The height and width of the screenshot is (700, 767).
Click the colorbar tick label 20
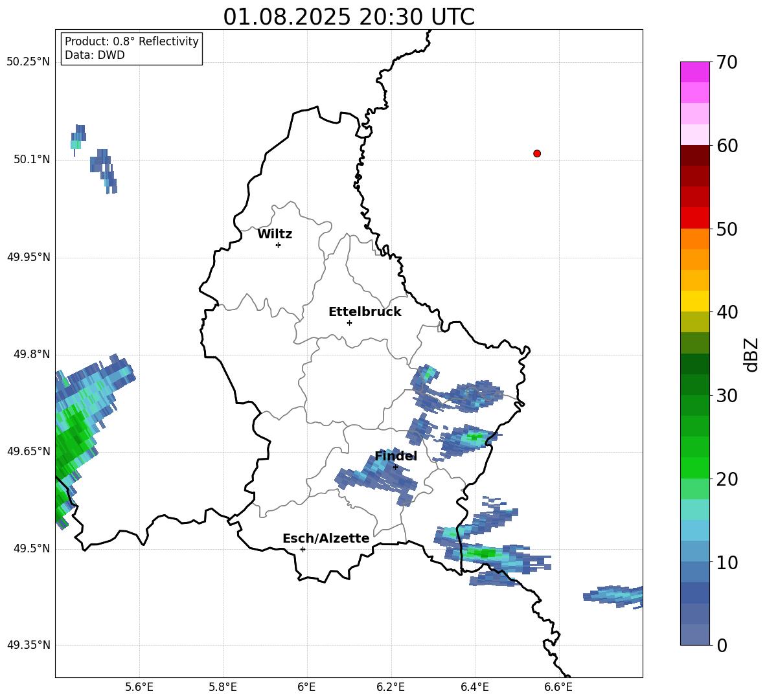pos(727,479)
